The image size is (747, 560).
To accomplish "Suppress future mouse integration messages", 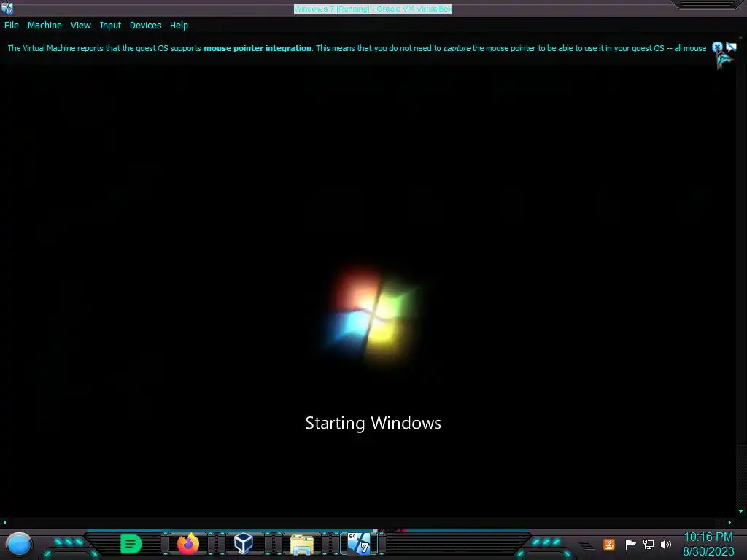I will [731, 47].
